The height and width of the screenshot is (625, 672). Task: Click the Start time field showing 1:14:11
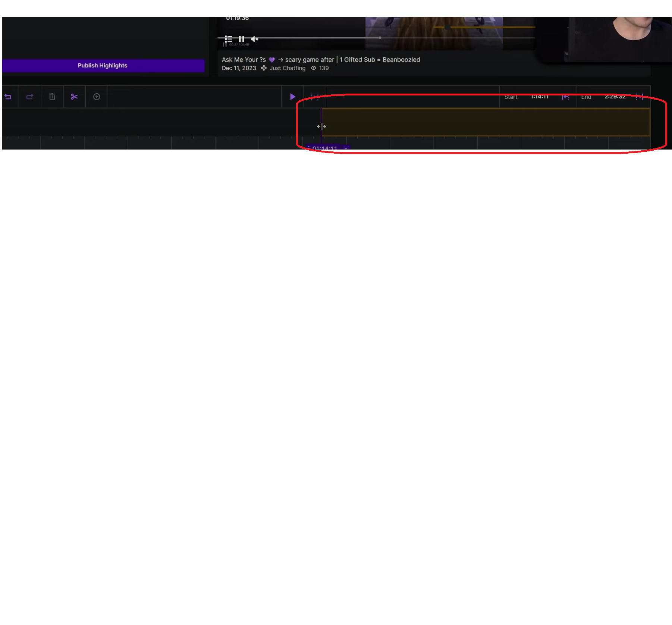(539, 97)
